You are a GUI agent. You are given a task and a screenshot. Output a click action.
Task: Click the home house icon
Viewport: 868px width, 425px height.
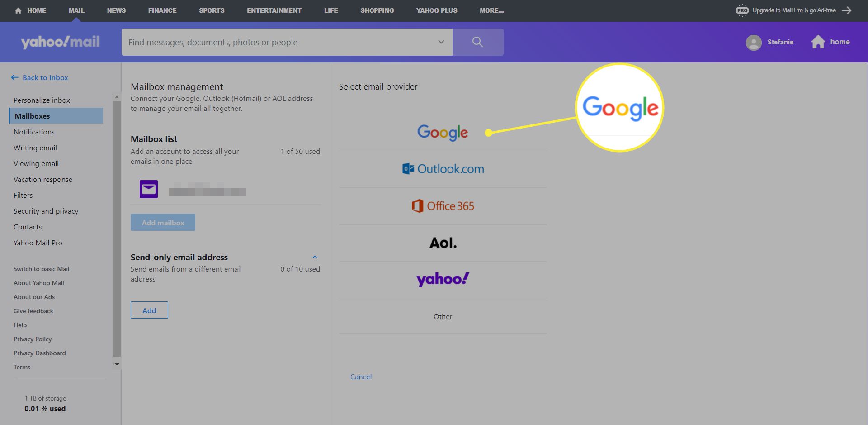[x=818, y=42]
